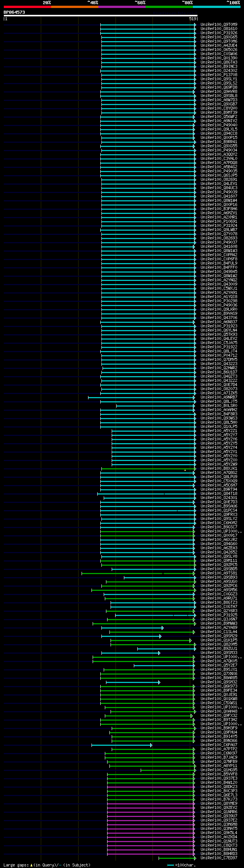This screenshot has height=868, width=244.
Task: Select label UniRef100_B9RR41
Action: click(219, 142)
